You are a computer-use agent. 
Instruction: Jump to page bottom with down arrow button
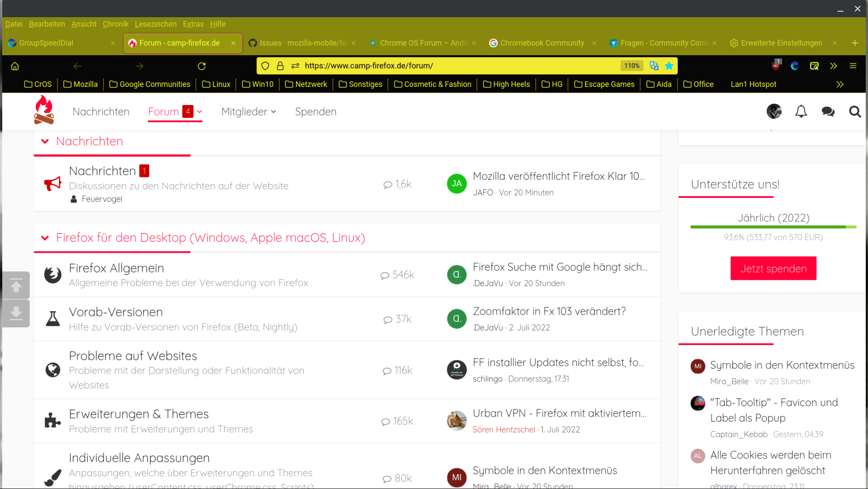coord(16,313)
